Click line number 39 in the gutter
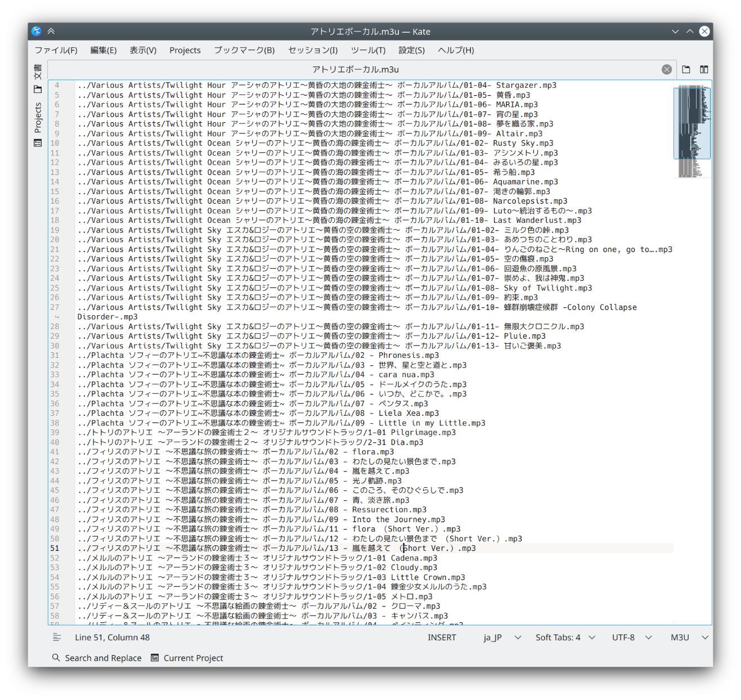Viewport: 741px width, 700px height. click(x=55, y=433)
